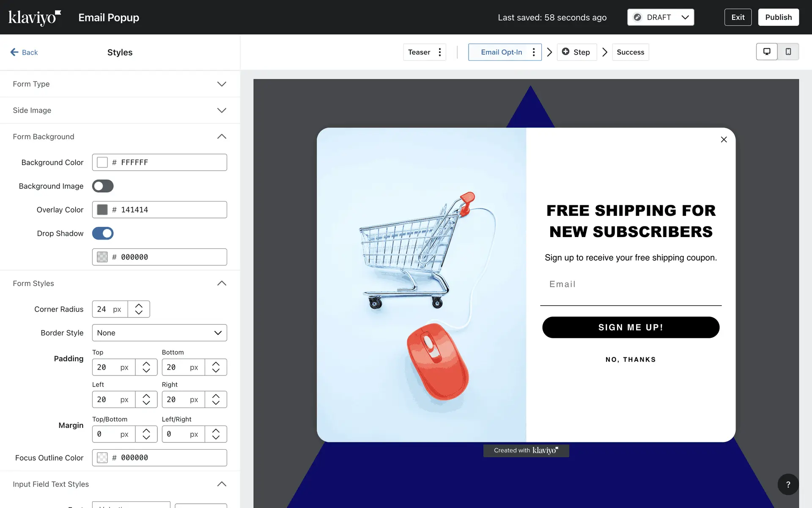Switch to mobile preview icon
The height and width of the screenshot is (508, 812).
tap(788, 52)
